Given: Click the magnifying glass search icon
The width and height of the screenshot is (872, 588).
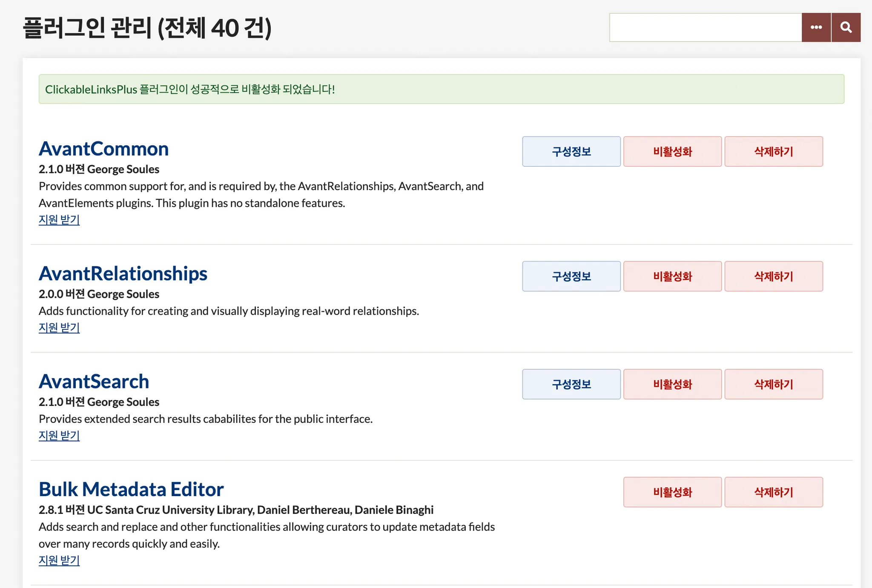Looking at the screenshot, I should tap(846, 27).
